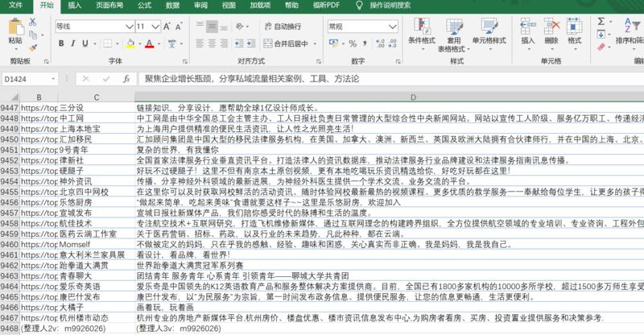Open fill color dropdown arrow
Image resolution: width=644 pixels, height=335 pixels.
tap(139, 43)
